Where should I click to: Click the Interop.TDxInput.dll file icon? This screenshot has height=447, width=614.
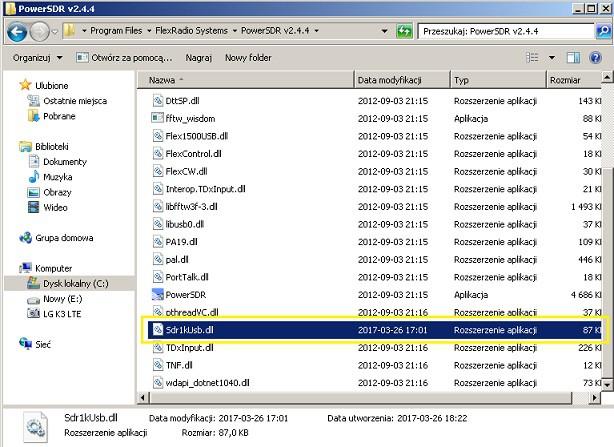157,189
